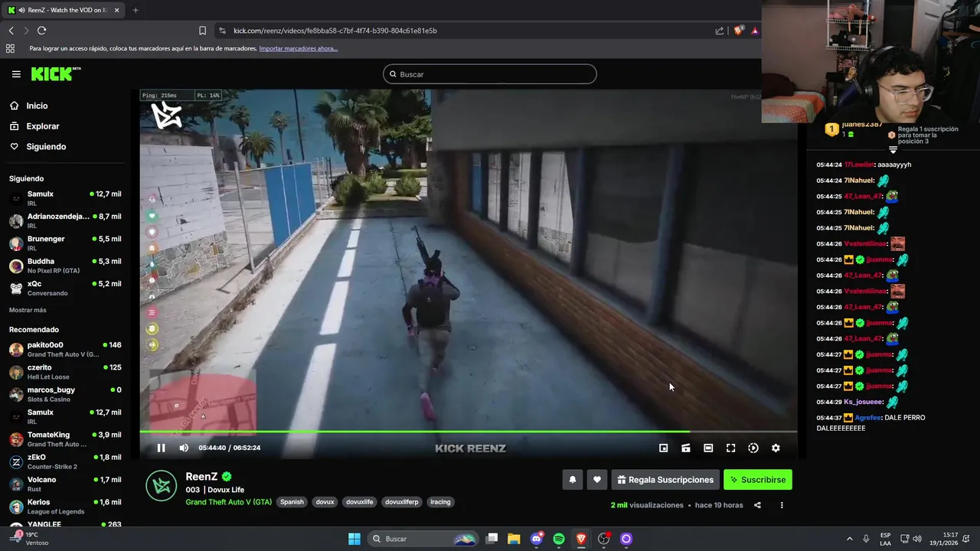This screenshot has height=551, width=980.
Task: Go to Inicio in sidebar
Action: click(37, 106)
